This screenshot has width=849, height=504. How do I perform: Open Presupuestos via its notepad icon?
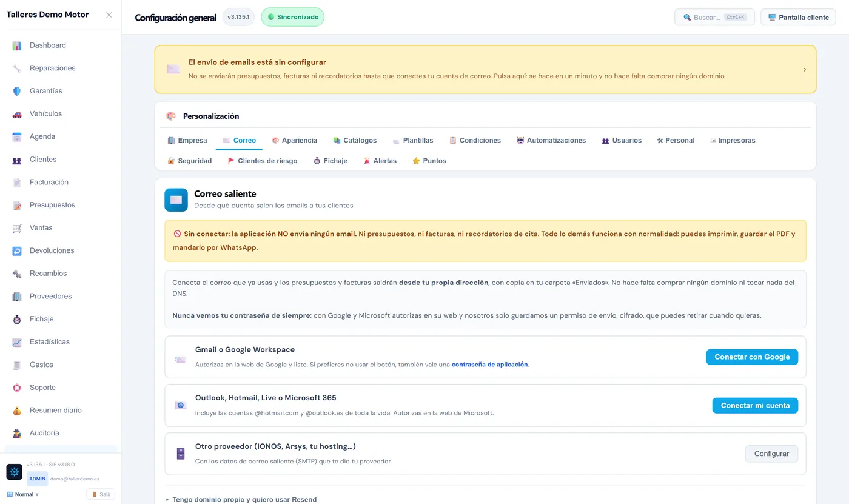pyautogui.click(x=17, y=205)
